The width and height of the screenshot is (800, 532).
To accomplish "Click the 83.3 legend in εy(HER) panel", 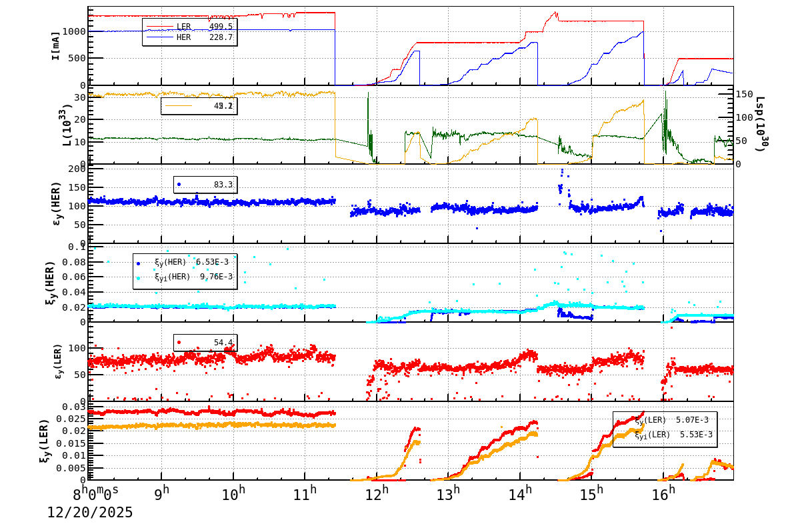I will [205, 185].
